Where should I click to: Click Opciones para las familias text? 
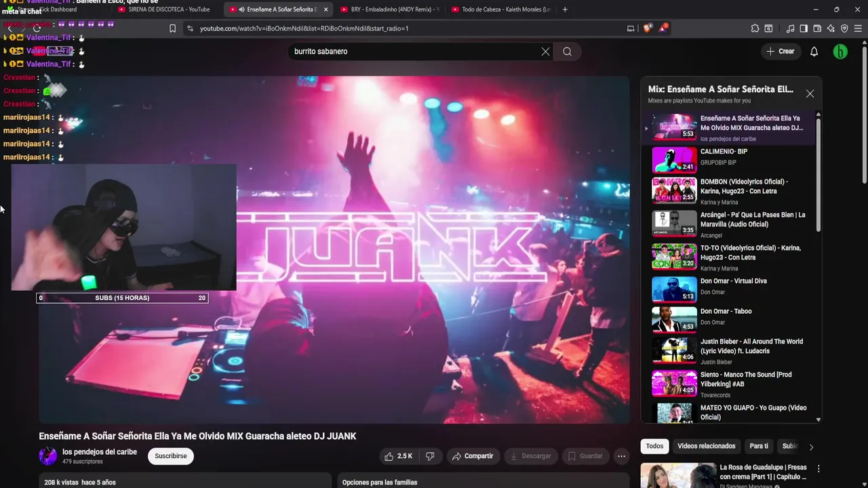[380, 483]
